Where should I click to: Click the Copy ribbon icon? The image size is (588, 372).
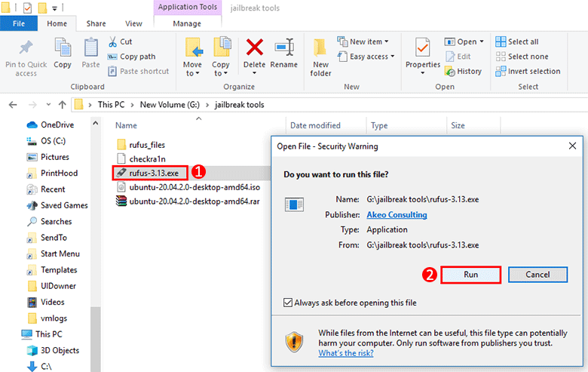click(x=63, y=49)
